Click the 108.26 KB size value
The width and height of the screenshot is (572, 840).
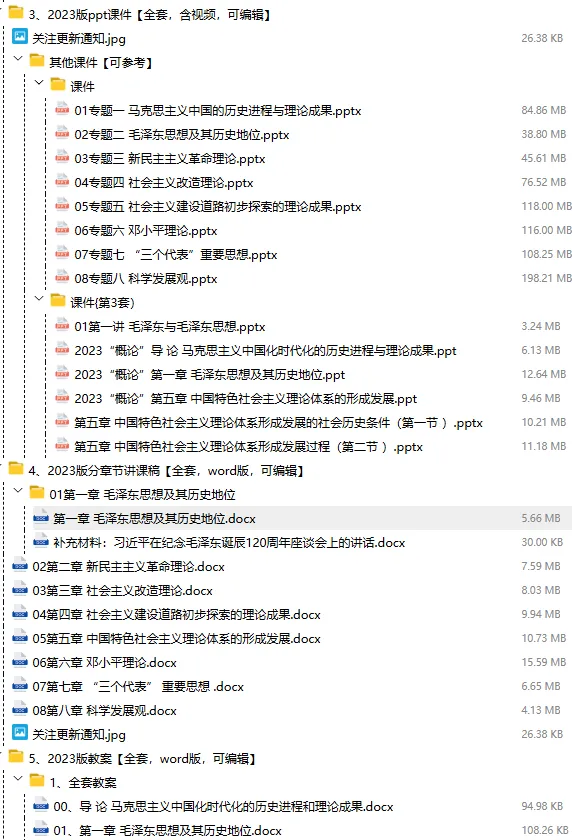click(x=545, y=830)
